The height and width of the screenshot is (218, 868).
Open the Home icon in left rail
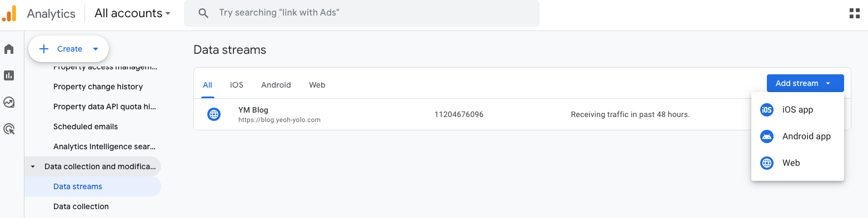(x=9, y=49)
